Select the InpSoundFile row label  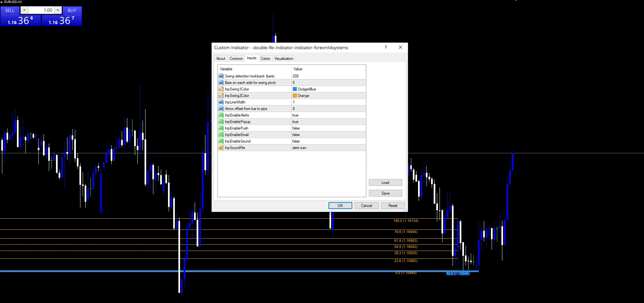pos(235,148)
